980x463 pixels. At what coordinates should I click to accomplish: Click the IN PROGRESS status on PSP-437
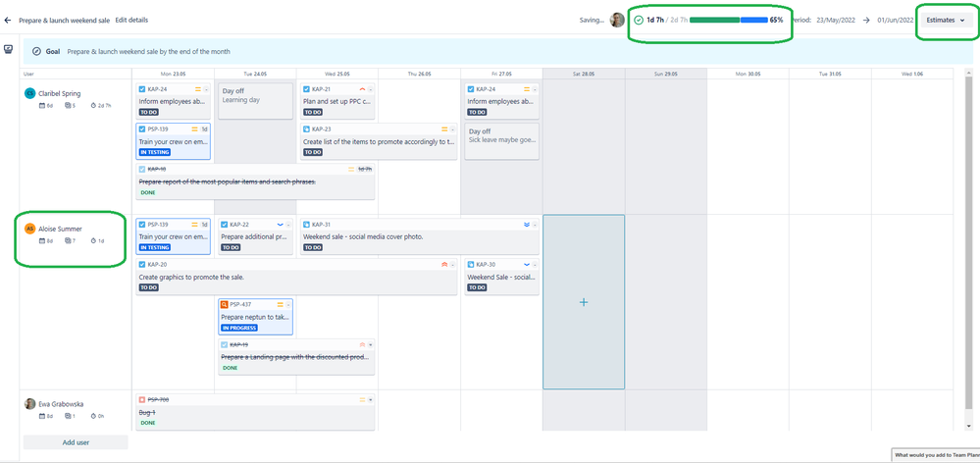239,328
